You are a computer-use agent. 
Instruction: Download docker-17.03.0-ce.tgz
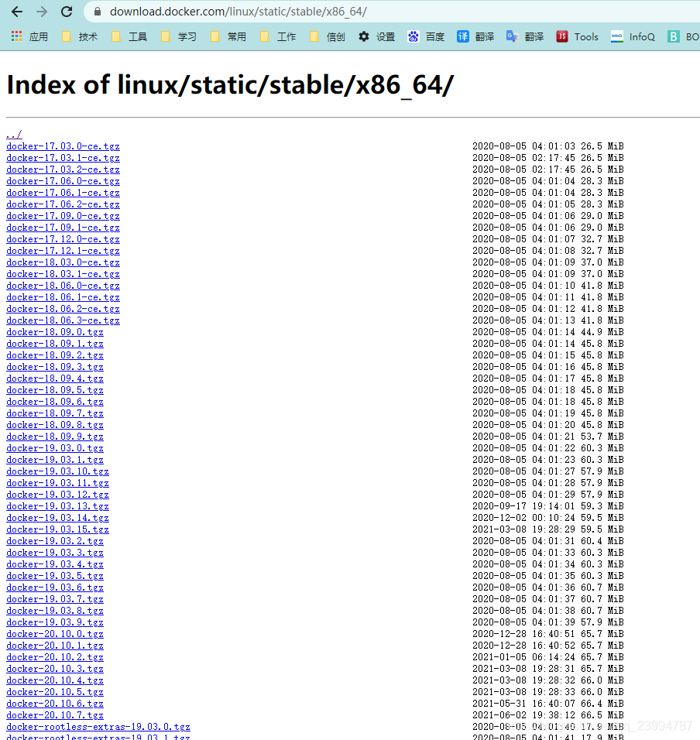coord(63,146)
